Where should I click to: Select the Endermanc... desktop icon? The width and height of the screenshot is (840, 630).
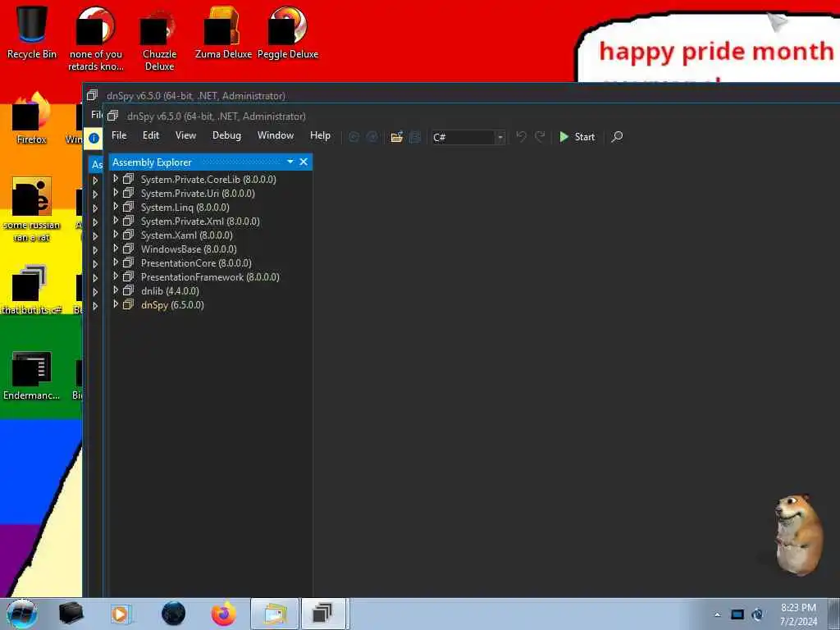(x=32, y=376)
